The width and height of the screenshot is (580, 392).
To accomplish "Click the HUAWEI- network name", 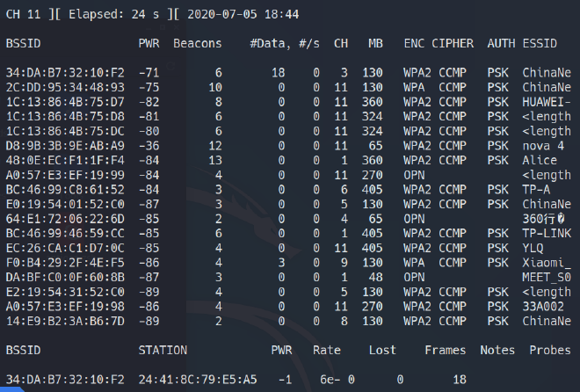I will tap(546, 102).
